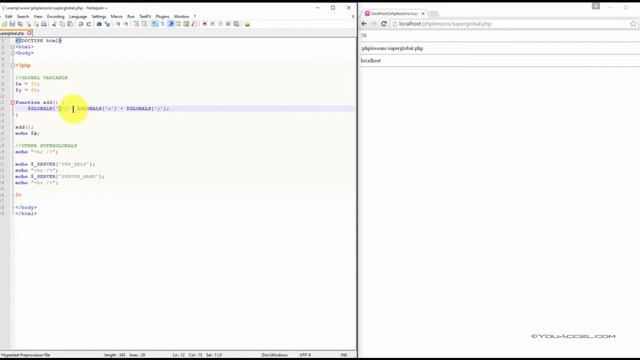The width and height of the screenshot is (640, 360).
Task: Close the localhost browser tab
Action: click(423, 13)
